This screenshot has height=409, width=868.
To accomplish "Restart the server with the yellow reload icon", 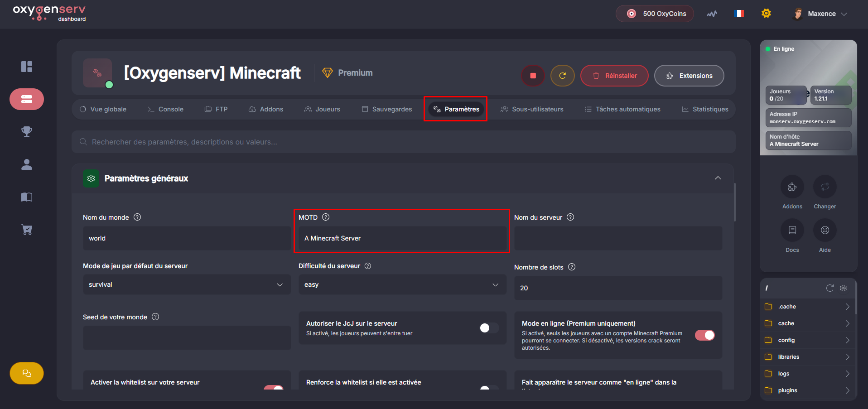I will click(562, 76).
